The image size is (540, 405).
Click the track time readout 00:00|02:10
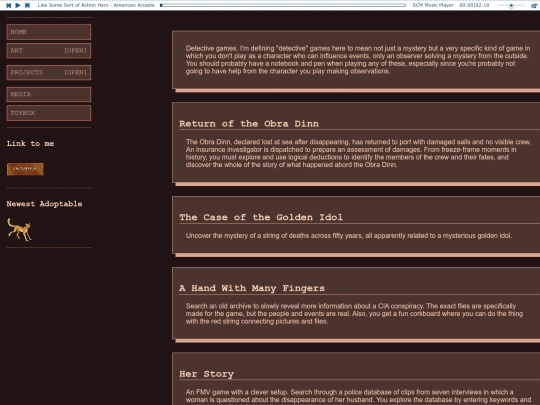coord(474,5)
